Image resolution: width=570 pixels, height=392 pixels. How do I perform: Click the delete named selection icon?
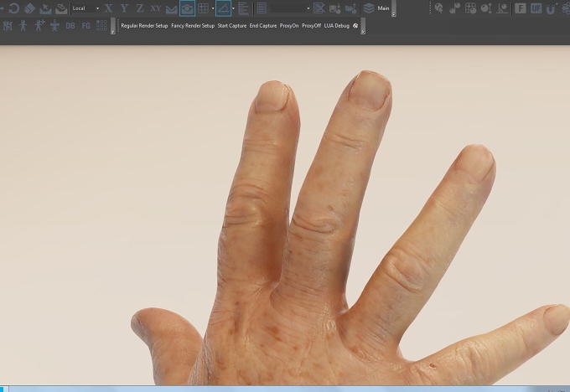tap(319, 8)
